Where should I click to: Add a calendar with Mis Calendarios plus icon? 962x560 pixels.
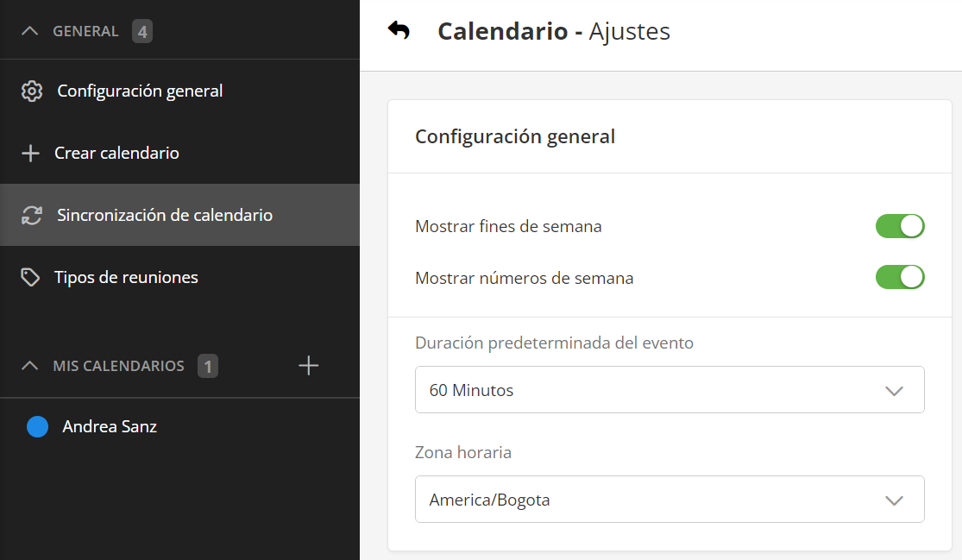click(308, 366)
